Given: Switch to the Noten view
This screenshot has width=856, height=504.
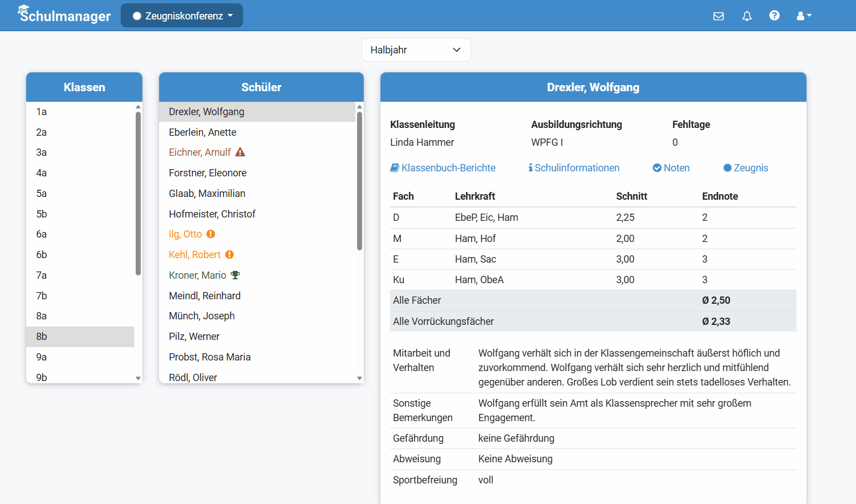Looking at the screenshot, I should [671, 168].
